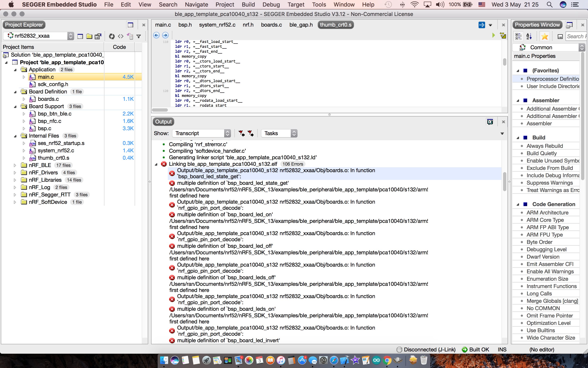588x368 pixels.
Task: Open Safari from the Dock
Action: click(334, 360)
